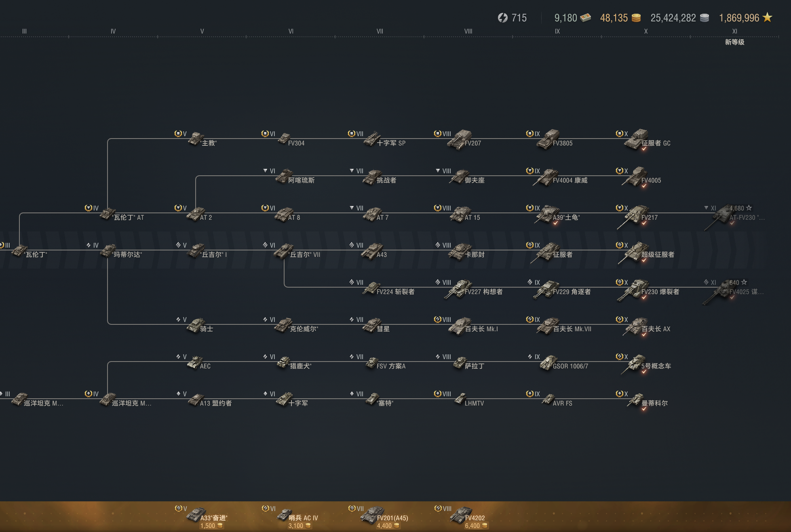This screenshot has width=791, height=532.
Task: Click the VIII tier column header
Action: point(468,31)
